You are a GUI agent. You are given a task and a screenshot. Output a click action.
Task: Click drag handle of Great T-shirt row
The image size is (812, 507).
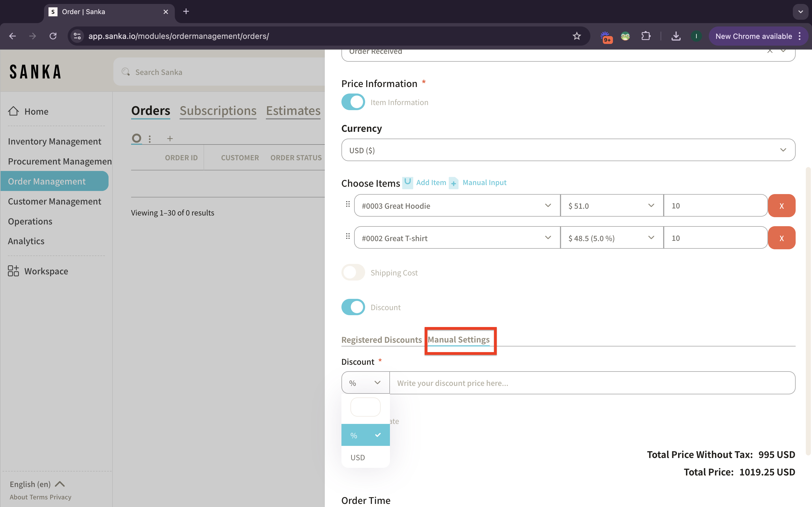point(348,236)
